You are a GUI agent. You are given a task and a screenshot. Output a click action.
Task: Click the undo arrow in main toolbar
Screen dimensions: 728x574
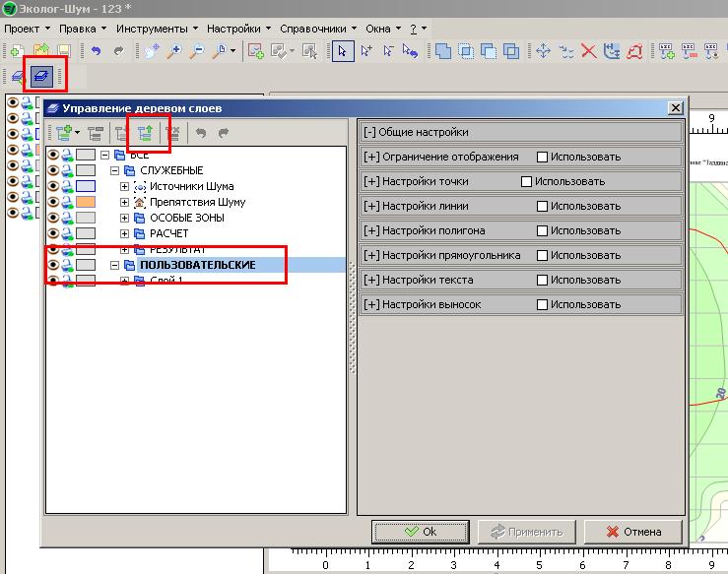96,50
